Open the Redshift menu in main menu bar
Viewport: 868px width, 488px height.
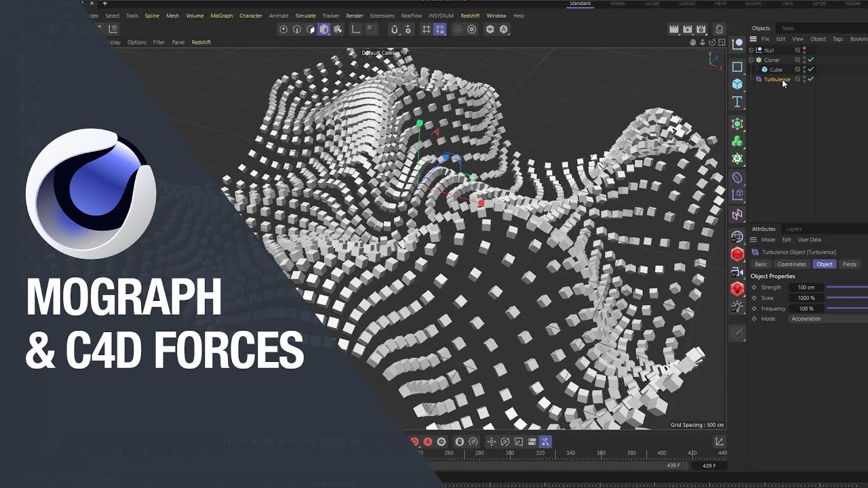(x=470, y=16)
